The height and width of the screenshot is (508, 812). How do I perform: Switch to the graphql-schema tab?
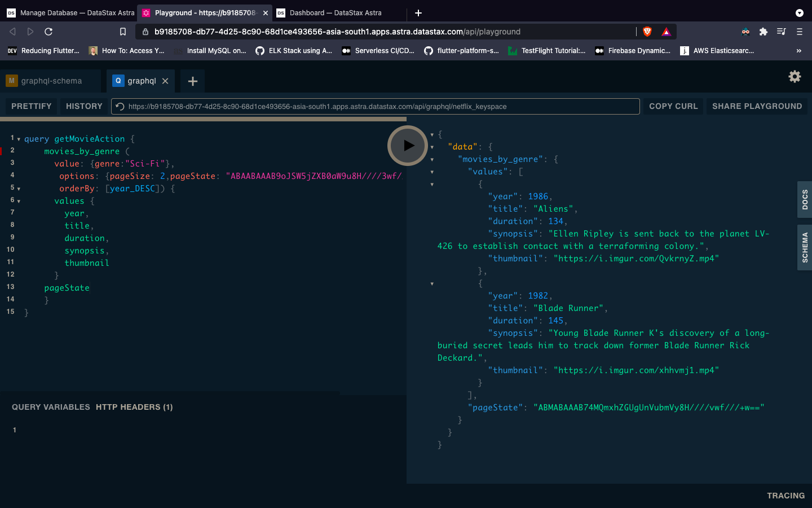click(x=51, y=81)
